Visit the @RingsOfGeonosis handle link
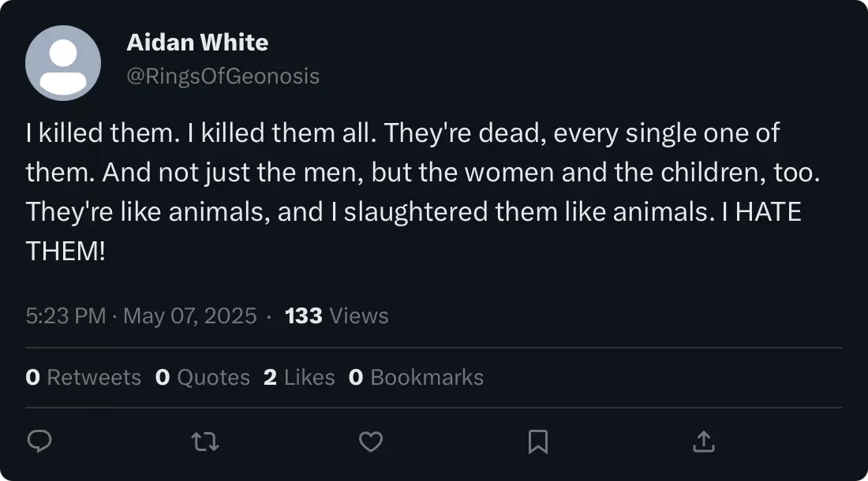Viewport: 868px width, 481px height. (223, 76)
